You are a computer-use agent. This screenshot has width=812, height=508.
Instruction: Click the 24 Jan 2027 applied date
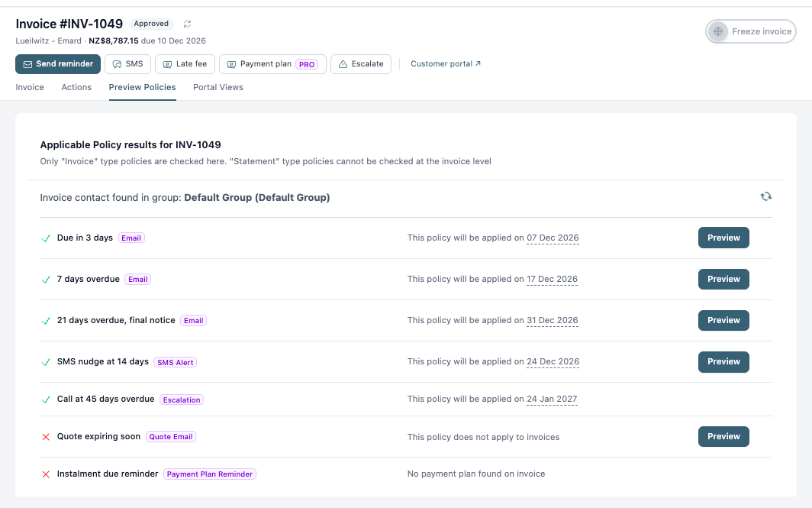click(x=552, y=399)
